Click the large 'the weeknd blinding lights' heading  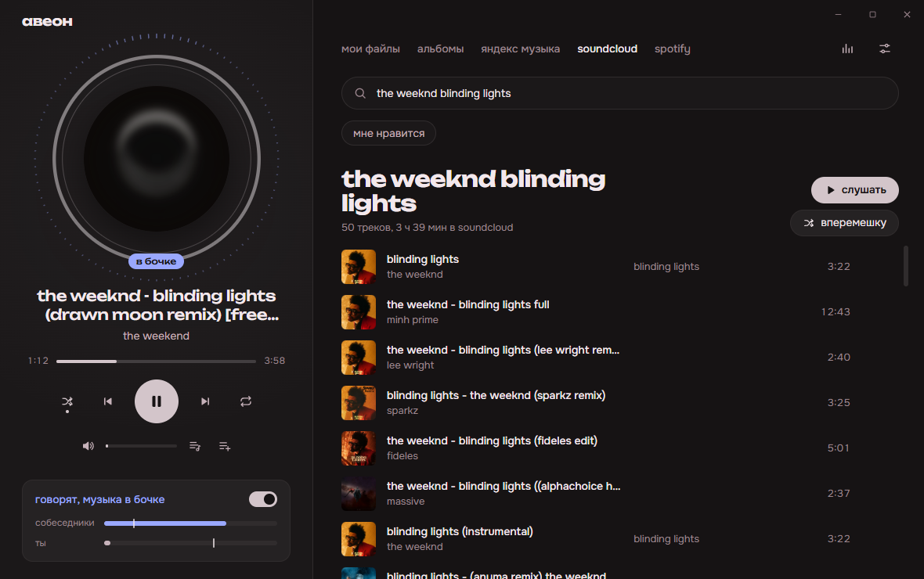(473, 191)
